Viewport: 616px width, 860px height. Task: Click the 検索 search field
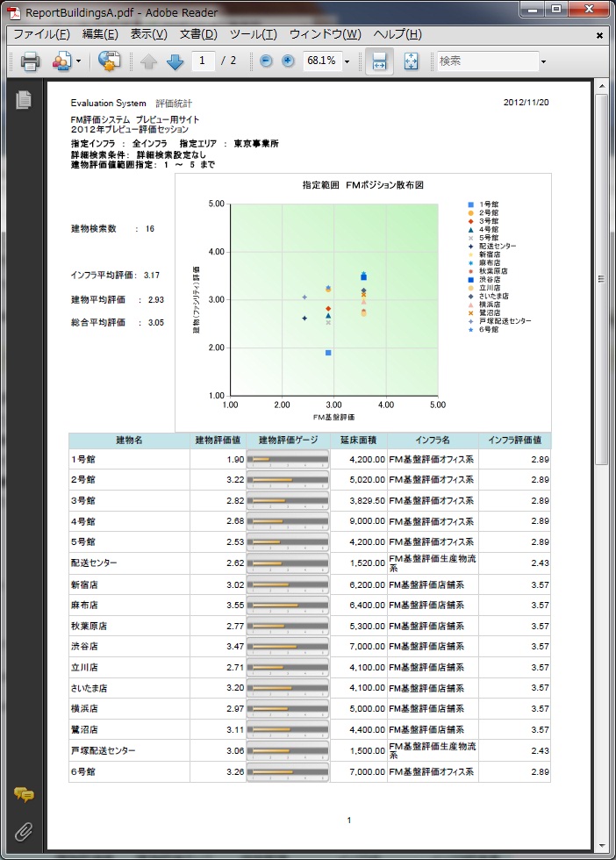488,61
